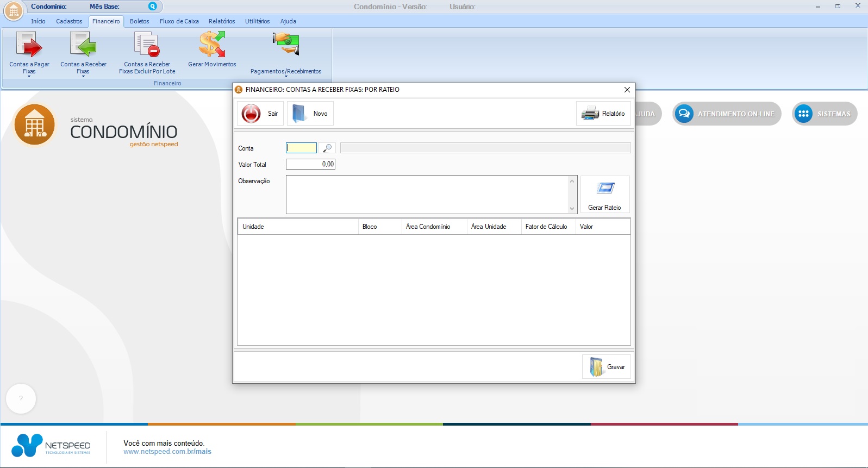Click the Valor column header
Screen dimensions: 868x468
pos(603,227)
